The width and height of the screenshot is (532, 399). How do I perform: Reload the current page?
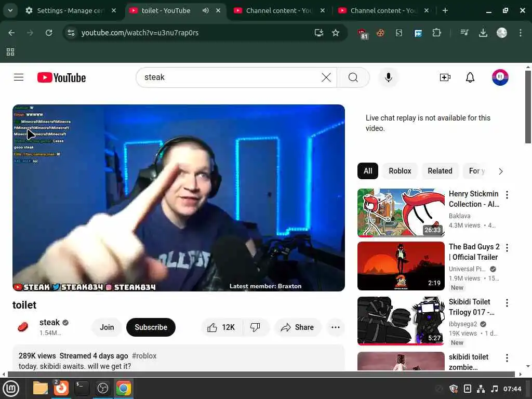(49, 33)
